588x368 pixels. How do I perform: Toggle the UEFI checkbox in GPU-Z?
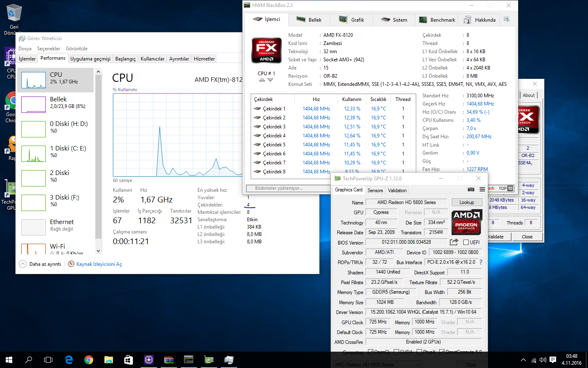click(466, 242)
